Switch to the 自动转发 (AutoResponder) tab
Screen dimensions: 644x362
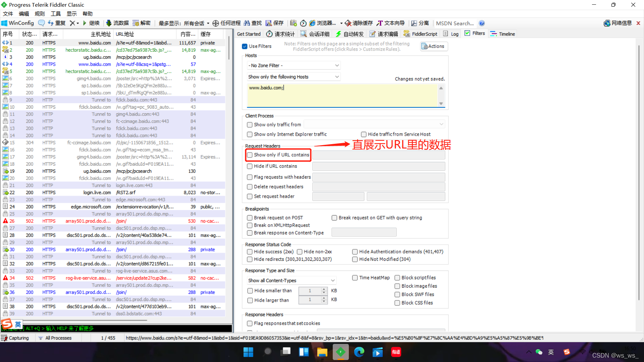pyautogui.click(x=350, y=34)
